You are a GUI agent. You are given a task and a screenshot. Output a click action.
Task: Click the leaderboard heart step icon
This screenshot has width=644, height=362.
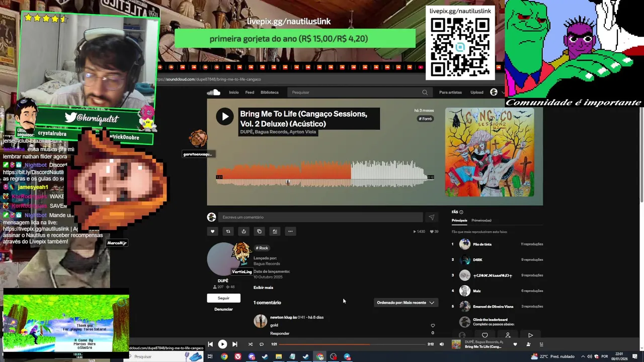(x=485, y=335)
